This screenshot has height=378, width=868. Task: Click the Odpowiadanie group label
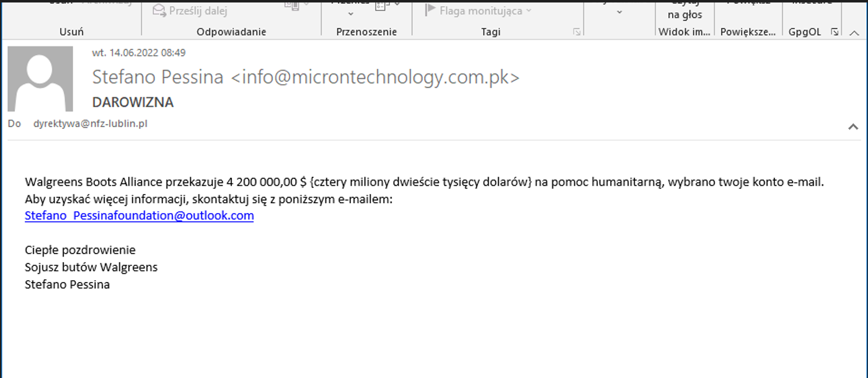[x=231, y=32]
